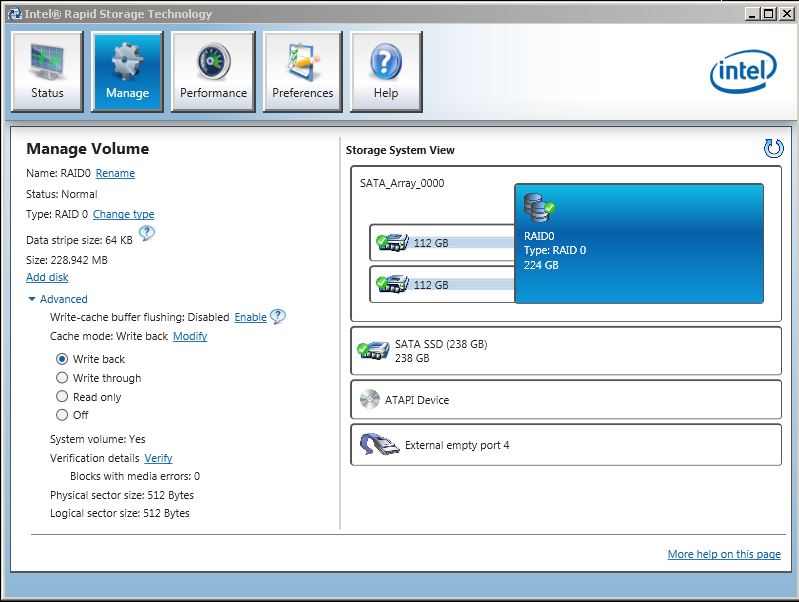The image size is (799, 602).
Task: Enable write-cache buffer flushing
Action: (x=250, y=317)
